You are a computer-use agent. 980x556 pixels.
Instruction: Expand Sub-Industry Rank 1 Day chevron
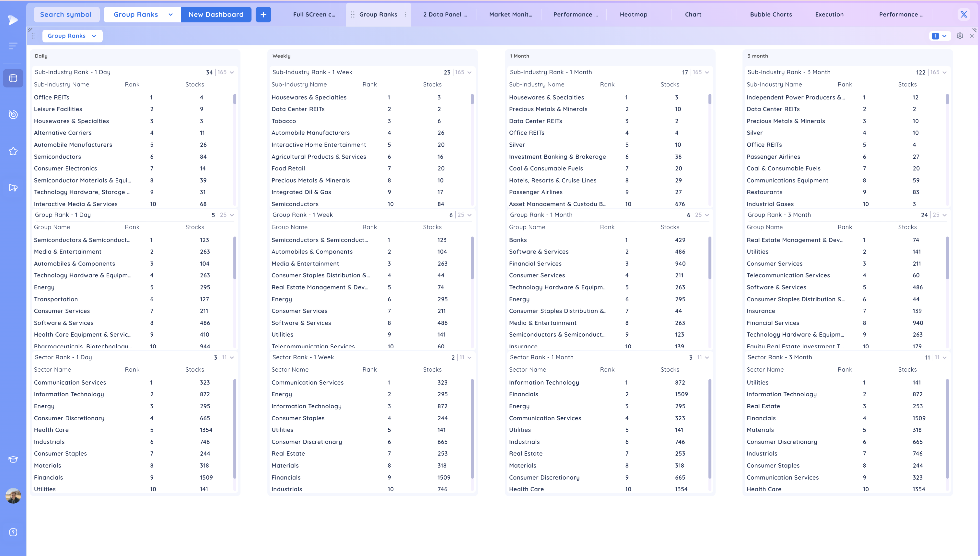(x=232, y=73)
